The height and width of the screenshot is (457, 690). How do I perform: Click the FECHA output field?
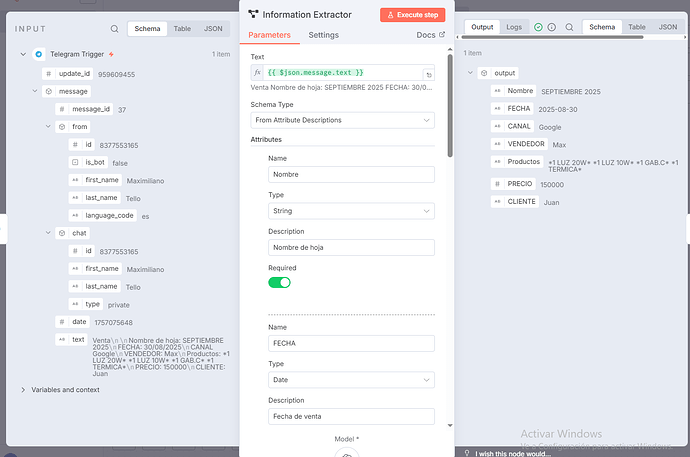coord(512,109)
